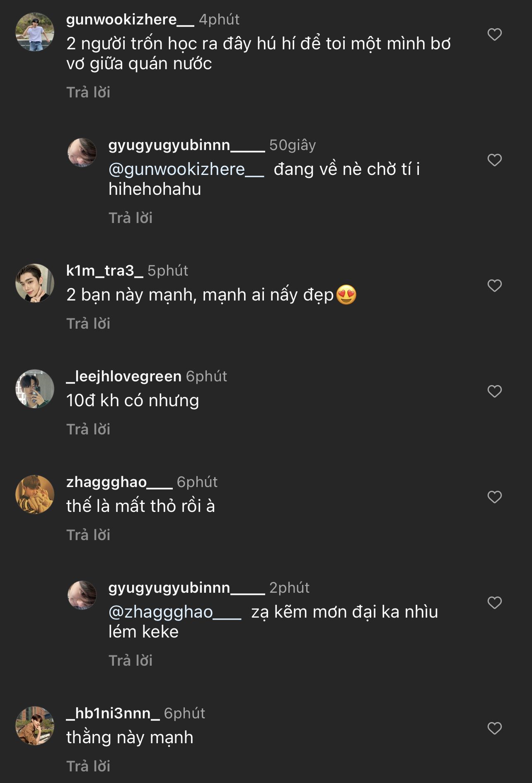Open zhaggghao___'s profile avatar

pyautogui.click(x=35, y=495)
